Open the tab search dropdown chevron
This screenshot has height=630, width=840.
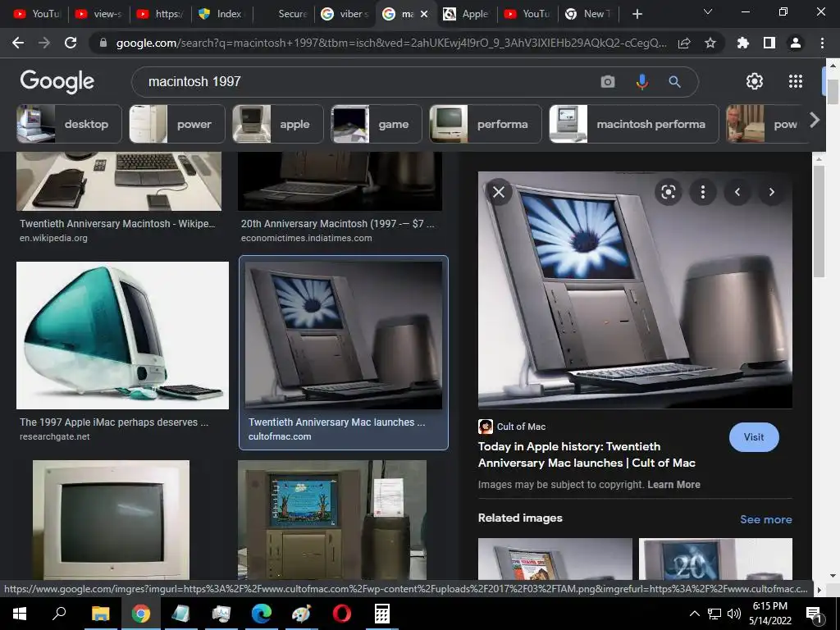click(x=708, y=11)
